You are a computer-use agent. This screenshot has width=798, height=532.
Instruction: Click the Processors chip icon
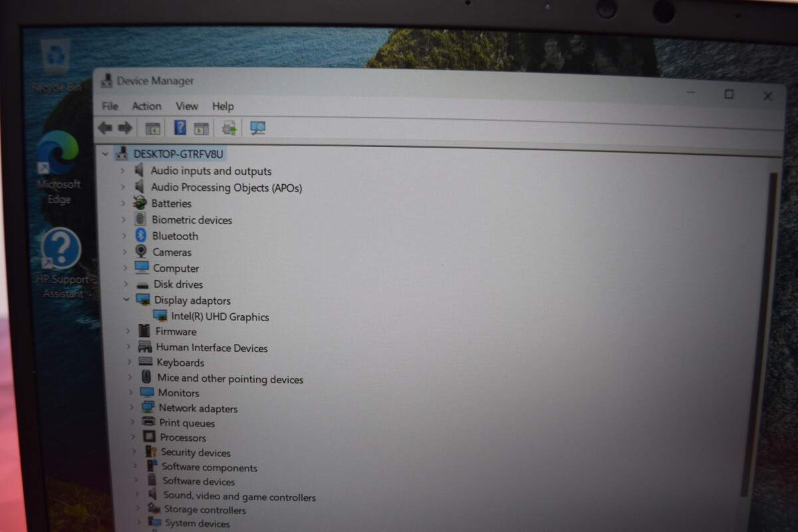pyautogui.click(x=149, y=437)
